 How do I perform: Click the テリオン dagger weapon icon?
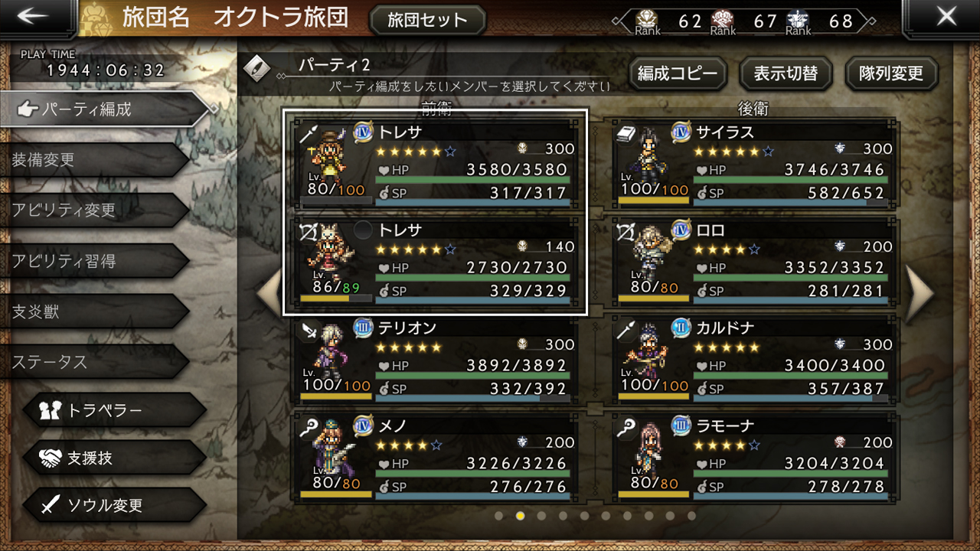coord(309,330)
